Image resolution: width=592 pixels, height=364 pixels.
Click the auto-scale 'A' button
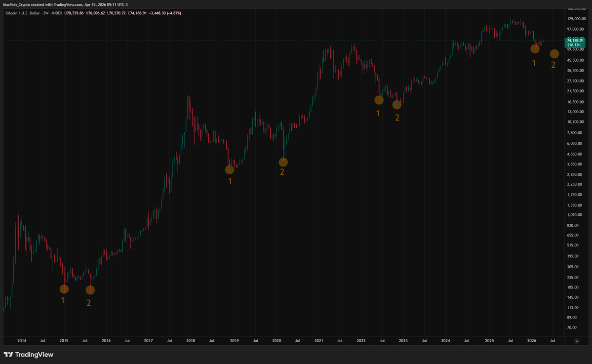[577, 341]
